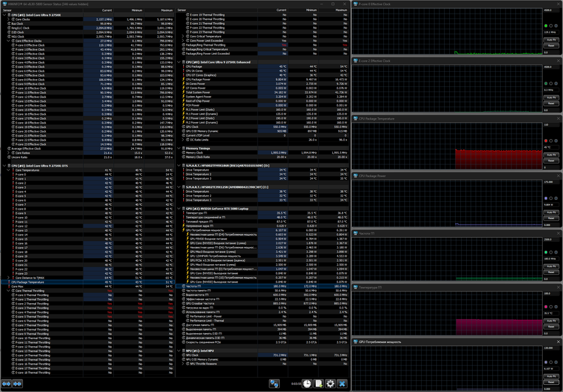The height and width of the screenshot is (392, 563).
Task: Click the Sensor column header in left pane
Action: 42,10
